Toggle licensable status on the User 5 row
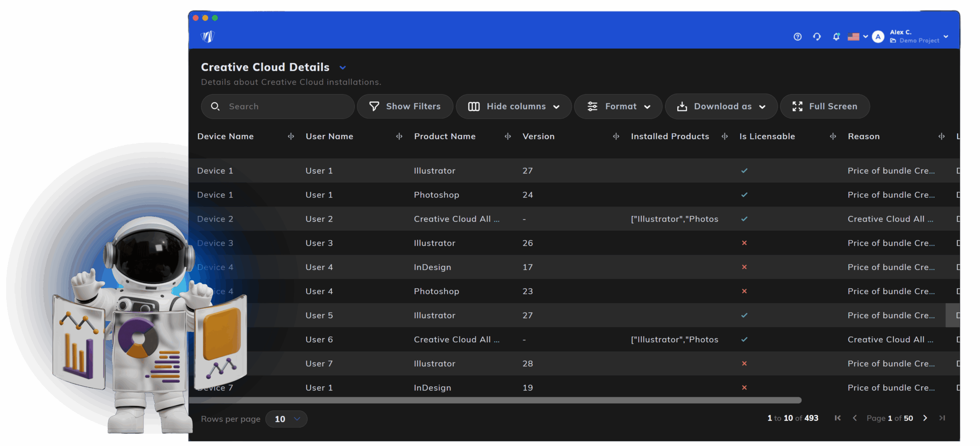This screenshot has height=446, width=980. [744, 315]
